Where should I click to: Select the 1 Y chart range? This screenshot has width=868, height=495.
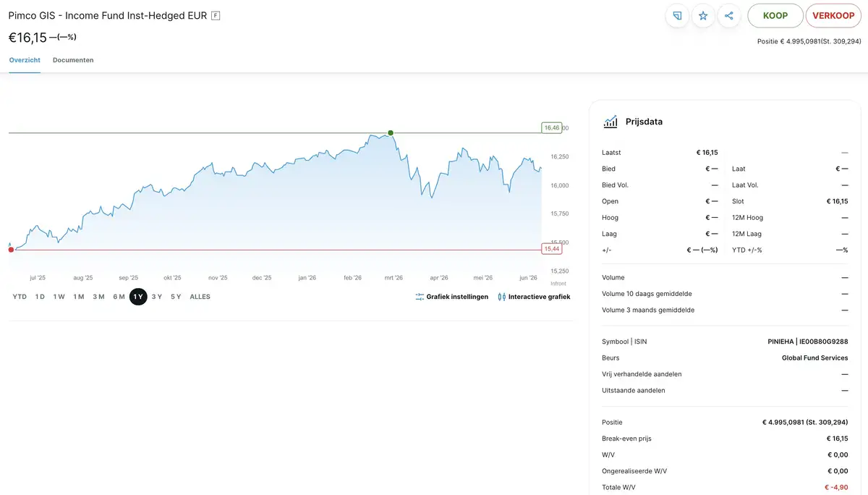point(138,297)
